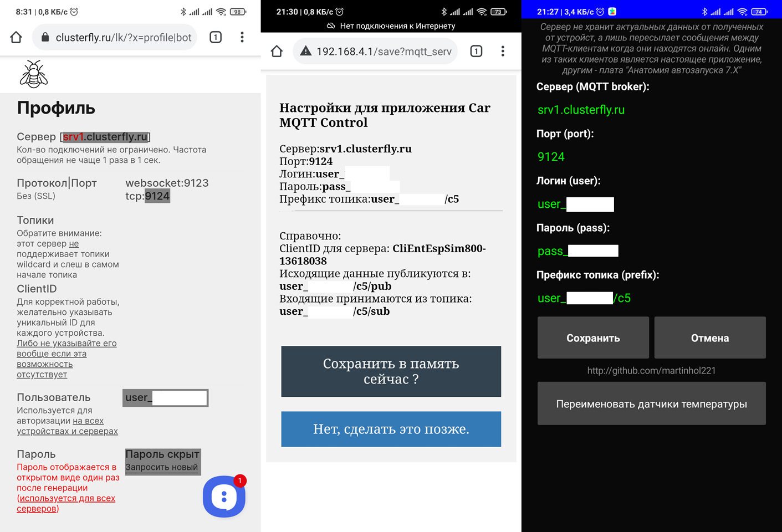The height and width of the screenshot is (532, 782).
Task: Tap battery 98 indicator in status bar
Action: pos(238,12)
